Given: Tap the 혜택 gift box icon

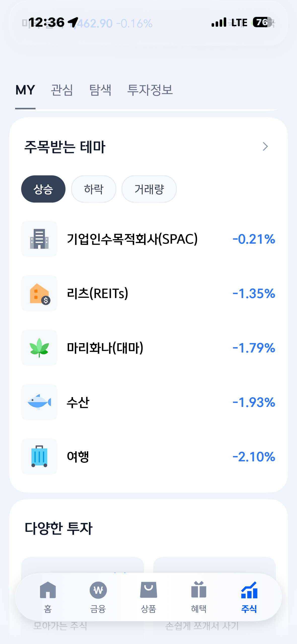Looking at the screenshot, I should (x=199, y=589).
